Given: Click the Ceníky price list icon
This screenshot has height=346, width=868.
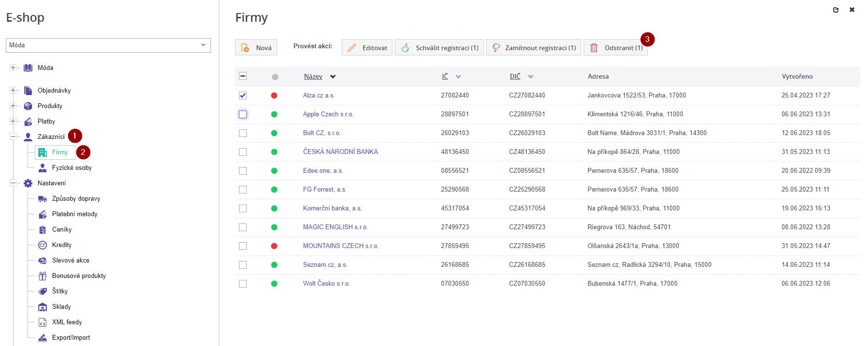Looking at the screenshot, I should (x=42, y=229).
